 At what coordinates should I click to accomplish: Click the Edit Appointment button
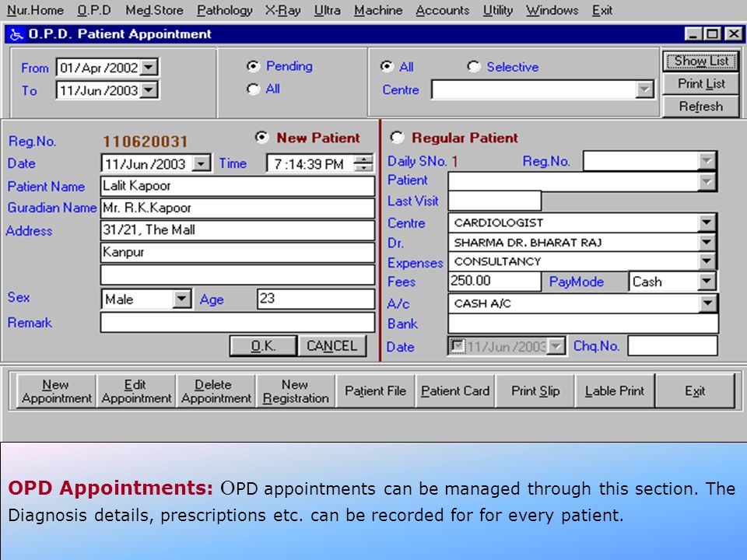point(135,391)
